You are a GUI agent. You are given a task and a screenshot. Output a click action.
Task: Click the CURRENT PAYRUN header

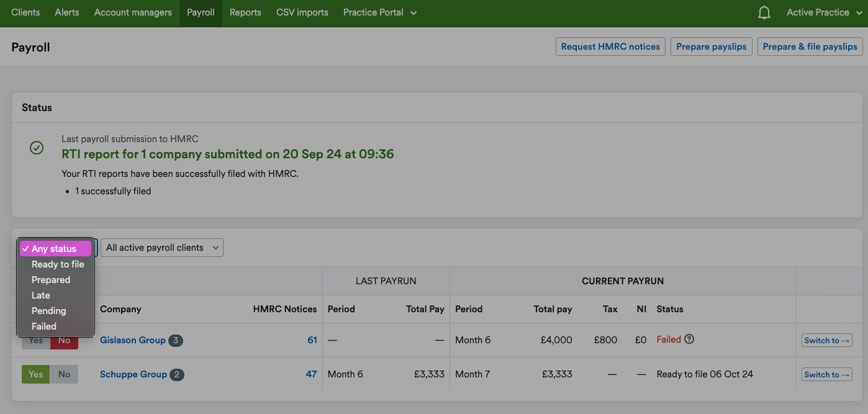pos(623,281)
